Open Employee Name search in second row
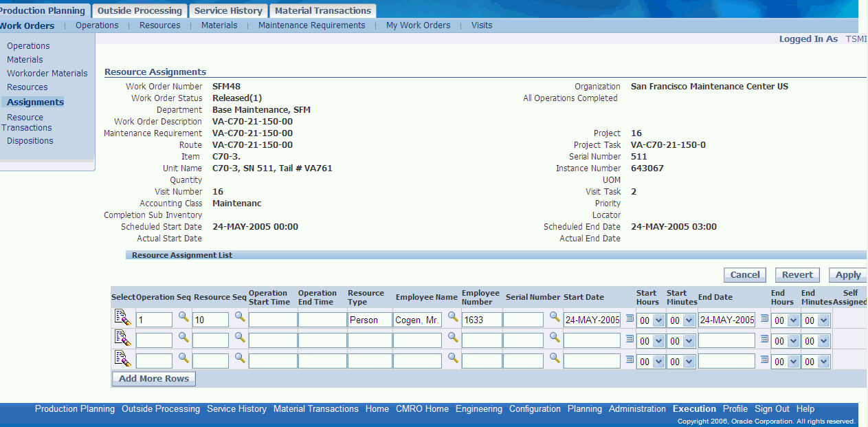Image resolution: width=868 pixels, height=427 pixels. [x=453, y=338]
